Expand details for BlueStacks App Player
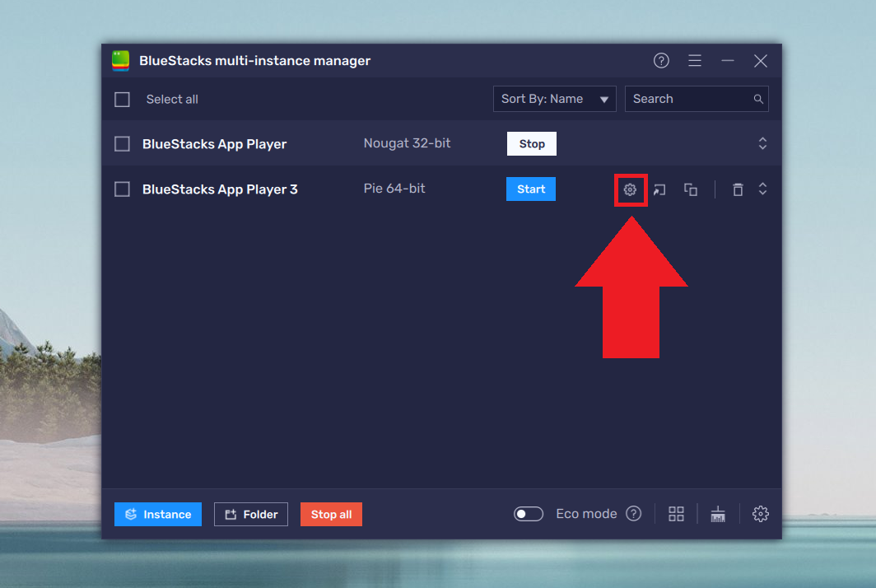This screenshot has width=876, height=588. [x=762, y=143]
